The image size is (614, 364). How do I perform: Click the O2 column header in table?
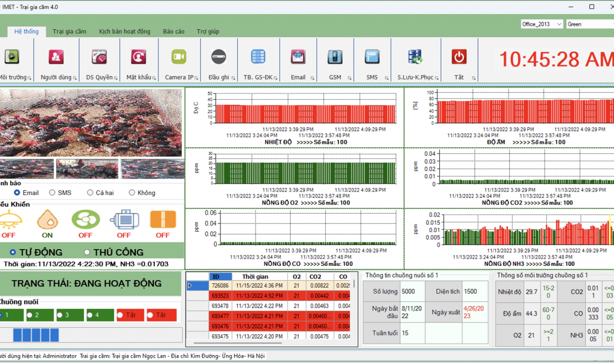297,276
